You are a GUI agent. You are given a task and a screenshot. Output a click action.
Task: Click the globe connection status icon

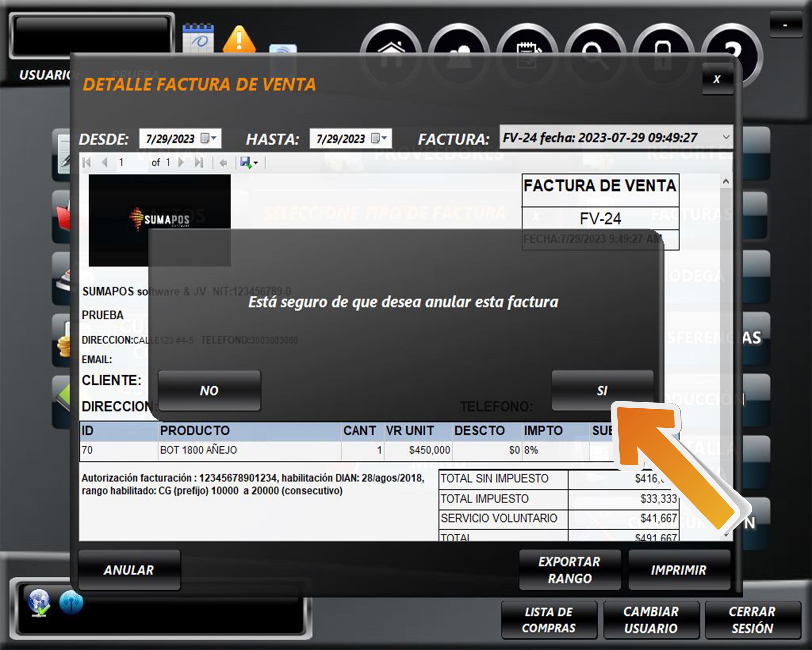(x=39, y=602)
